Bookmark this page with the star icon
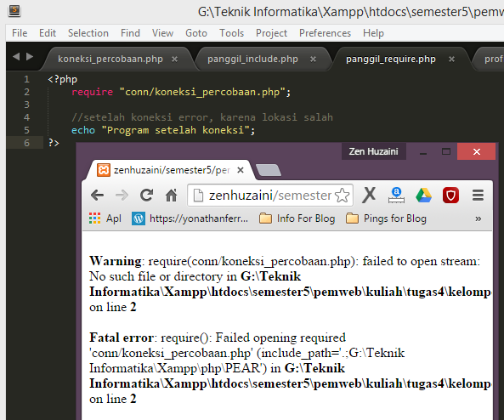 coord(342,196)
